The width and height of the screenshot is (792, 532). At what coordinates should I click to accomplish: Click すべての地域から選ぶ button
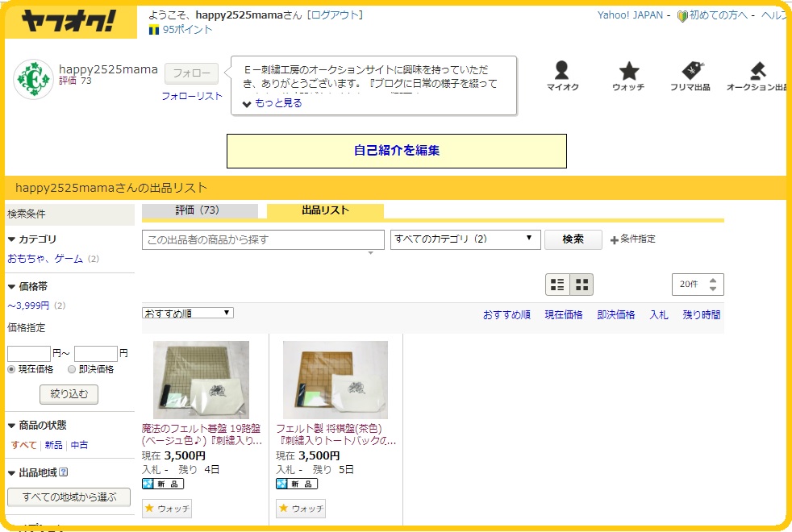[69, 497]
